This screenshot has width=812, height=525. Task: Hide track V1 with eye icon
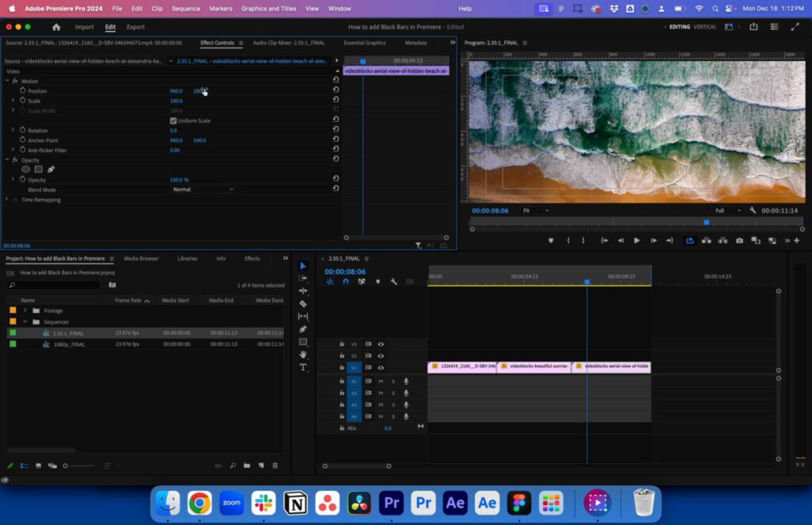coord(381,368)
